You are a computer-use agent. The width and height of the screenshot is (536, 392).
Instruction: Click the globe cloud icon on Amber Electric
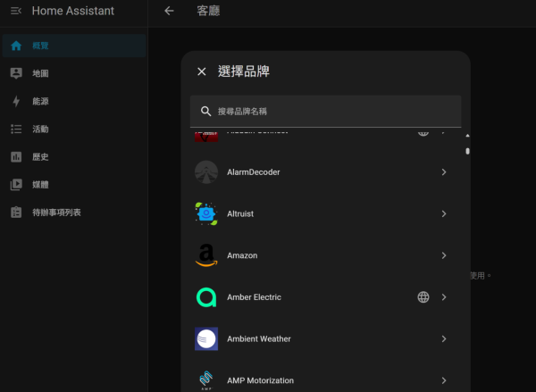pos(423,297)
